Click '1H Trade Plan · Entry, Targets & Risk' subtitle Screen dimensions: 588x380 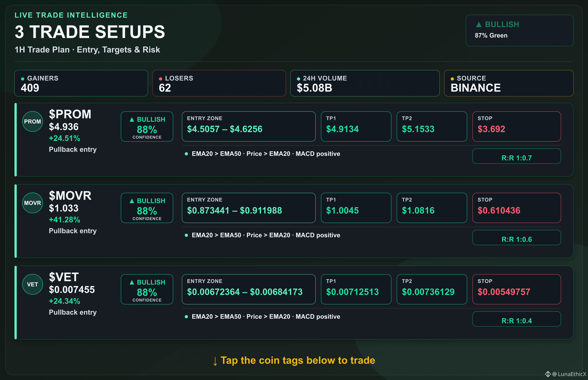(87, 50)
